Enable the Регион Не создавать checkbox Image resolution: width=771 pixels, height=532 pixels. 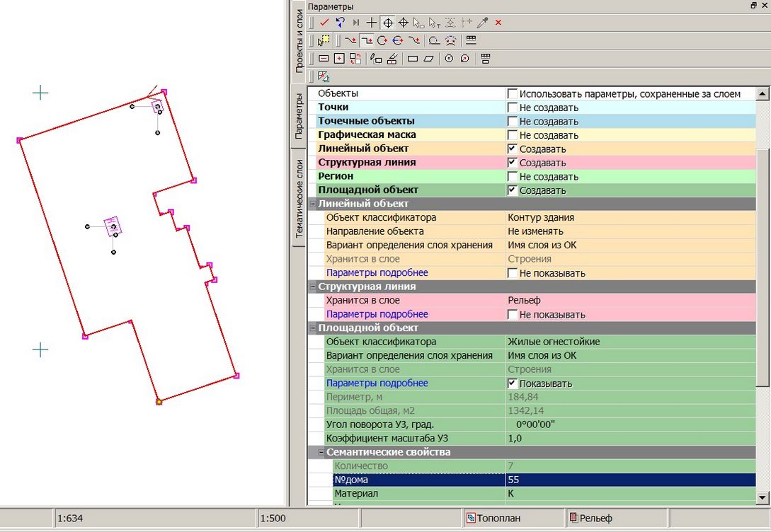[x=512, y=177]
